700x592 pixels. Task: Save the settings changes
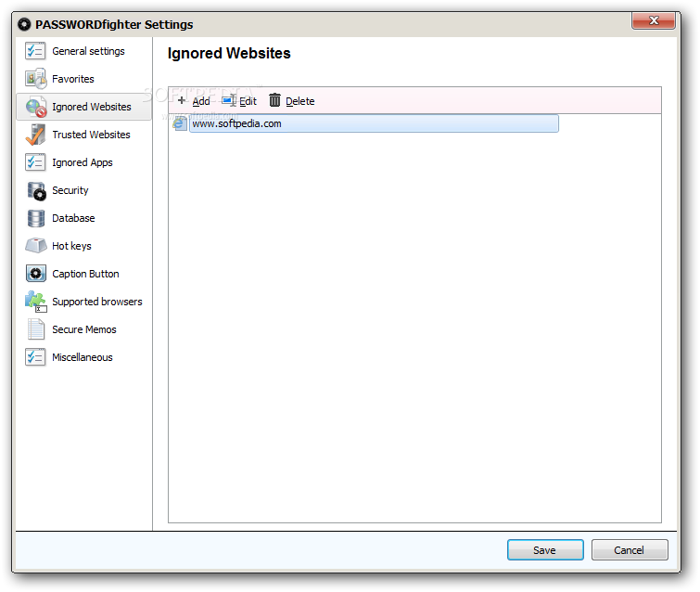(545, 550)
